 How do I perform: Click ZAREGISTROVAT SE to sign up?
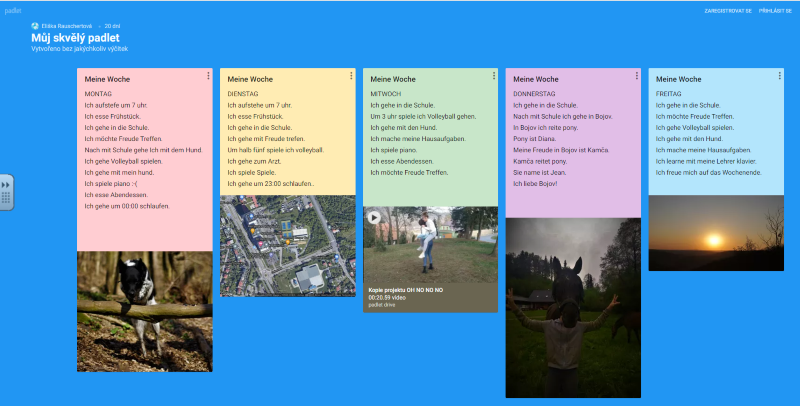click(x=727, y=10)
